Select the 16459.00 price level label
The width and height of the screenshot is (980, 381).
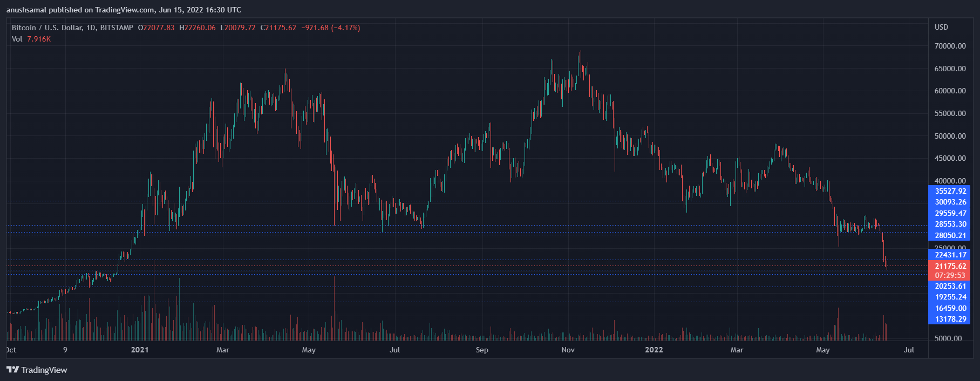tap(949, 308)
